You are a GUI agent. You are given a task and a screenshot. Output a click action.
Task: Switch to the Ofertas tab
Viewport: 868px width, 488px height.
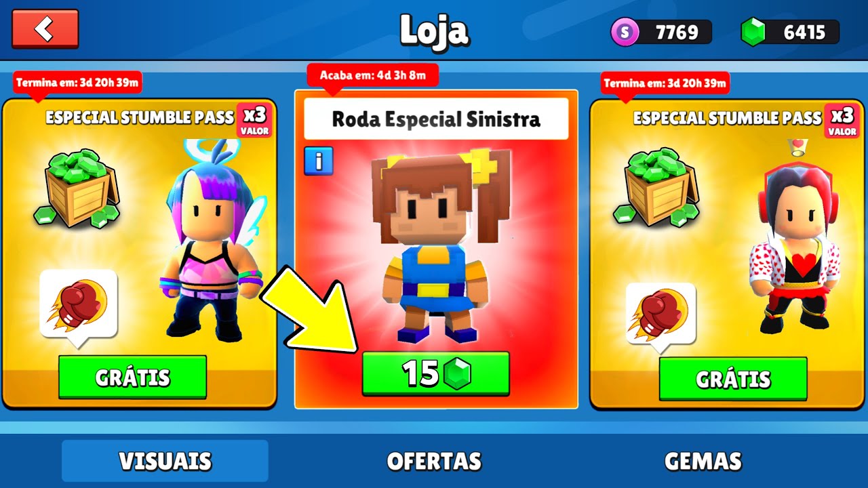[x=434, y=461]
